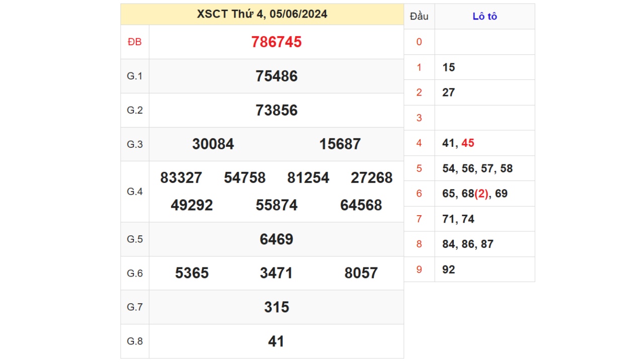Click the G.8 row label

pyautogui.click(x=135, y=341)
